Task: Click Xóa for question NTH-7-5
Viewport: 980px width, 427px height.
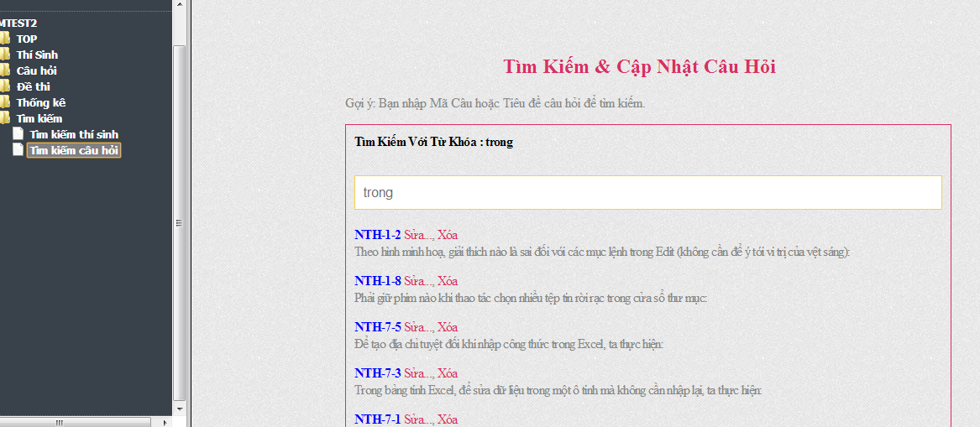Action: tap(448, 327)
